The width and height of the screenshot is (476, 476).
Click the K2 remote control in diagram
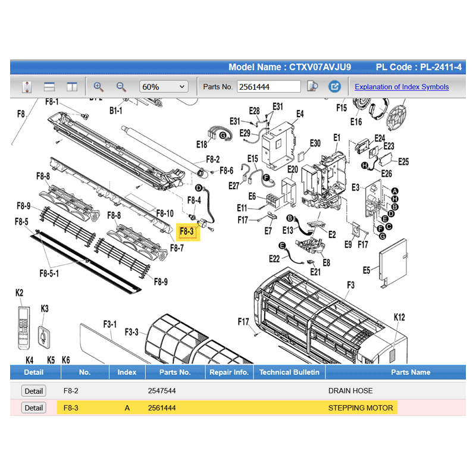click(x=24, y=327)
